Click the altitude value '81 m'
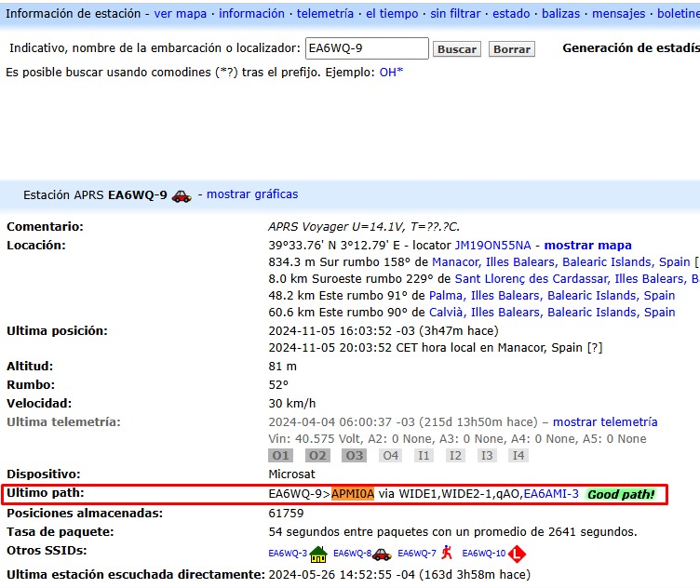 [283, 367]
